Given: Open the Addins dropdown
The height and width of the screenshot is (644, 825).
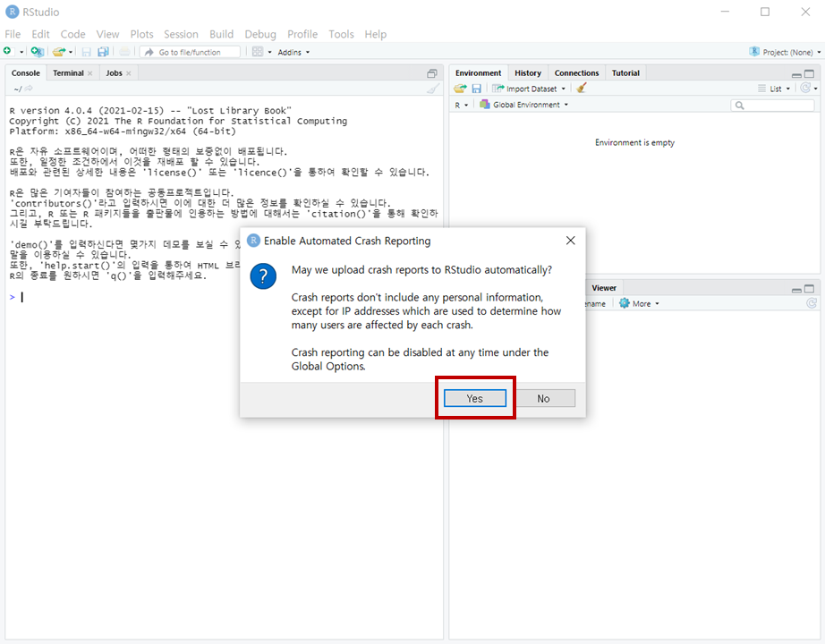Looking at the screenshot, I should click(x=293, y=52).
